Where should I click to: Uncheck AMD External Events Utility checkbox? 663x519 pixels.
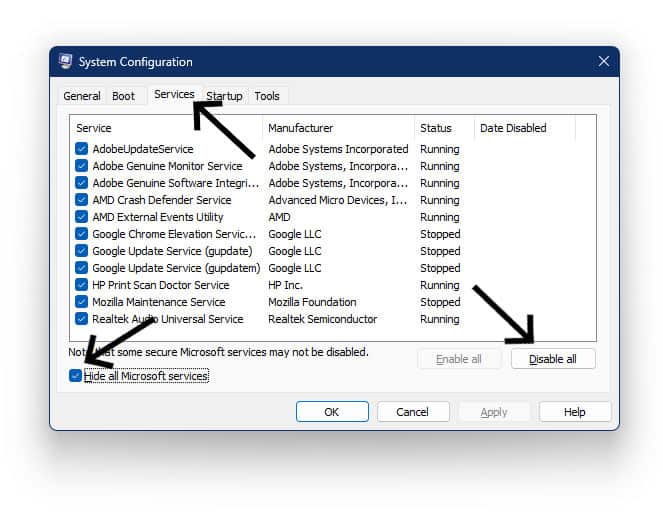(x=81, y=217)
